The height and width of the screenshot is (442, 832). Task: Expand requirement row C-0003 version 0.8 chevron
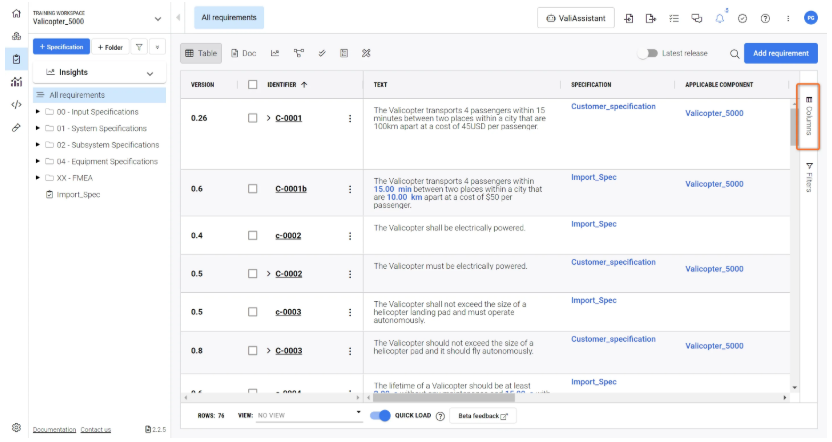click(x=268, y=350)
